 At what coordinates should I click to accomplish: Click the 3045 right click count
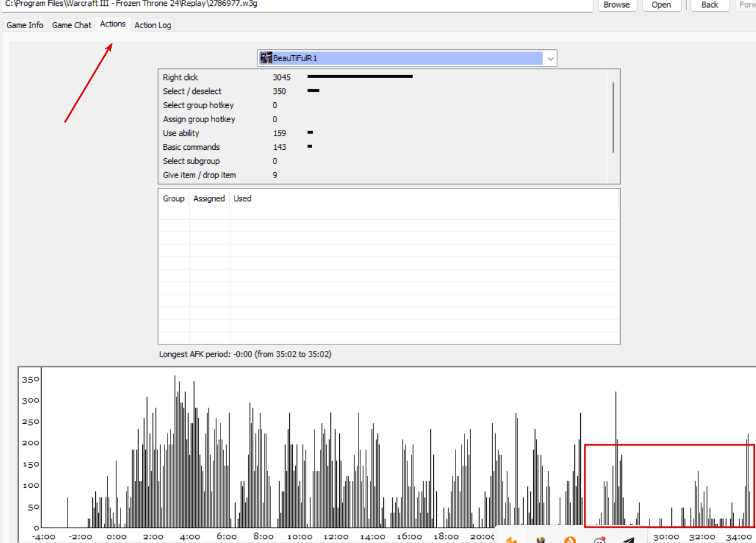click(x=282, y=78)
